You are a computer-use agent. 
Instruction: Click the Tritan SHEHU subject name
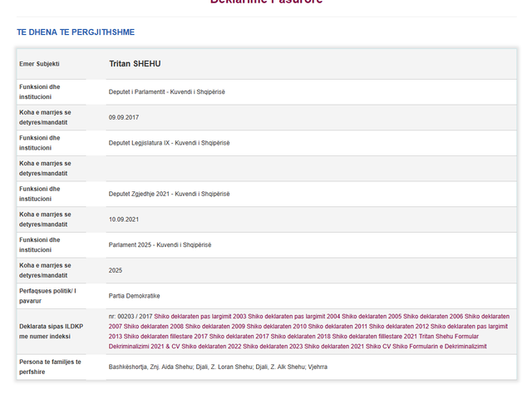point(135,64)
